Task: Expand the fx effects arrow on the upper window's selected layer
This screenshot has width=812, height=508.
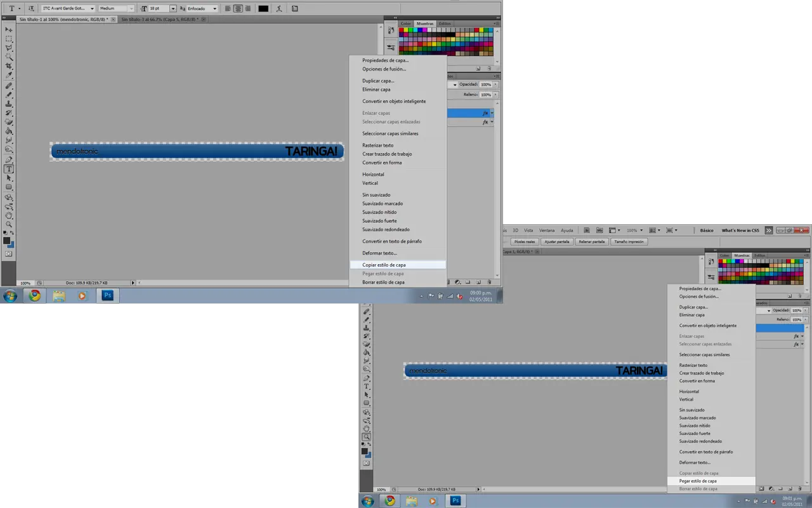Action: pos(492,113)
